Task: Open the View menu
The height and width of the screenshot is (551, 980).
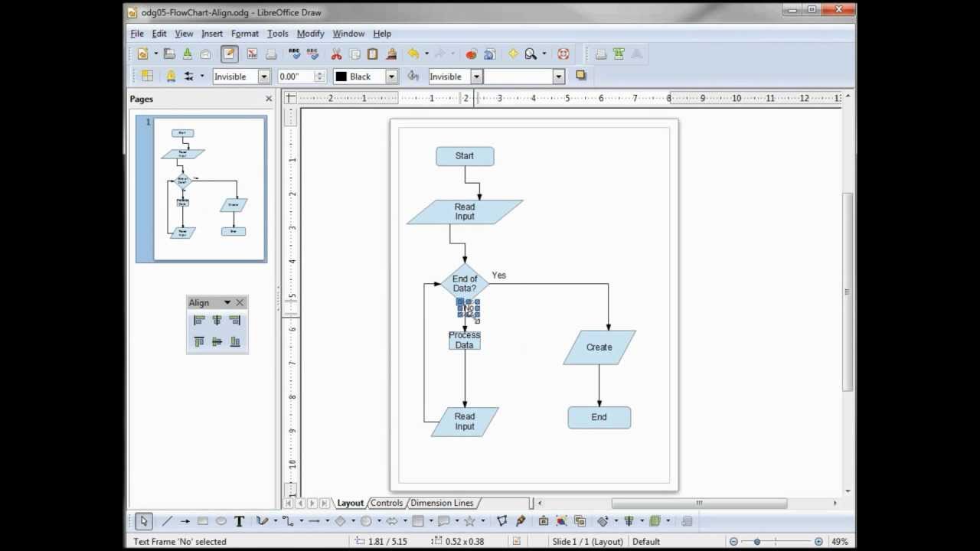Action: [184, 34]
